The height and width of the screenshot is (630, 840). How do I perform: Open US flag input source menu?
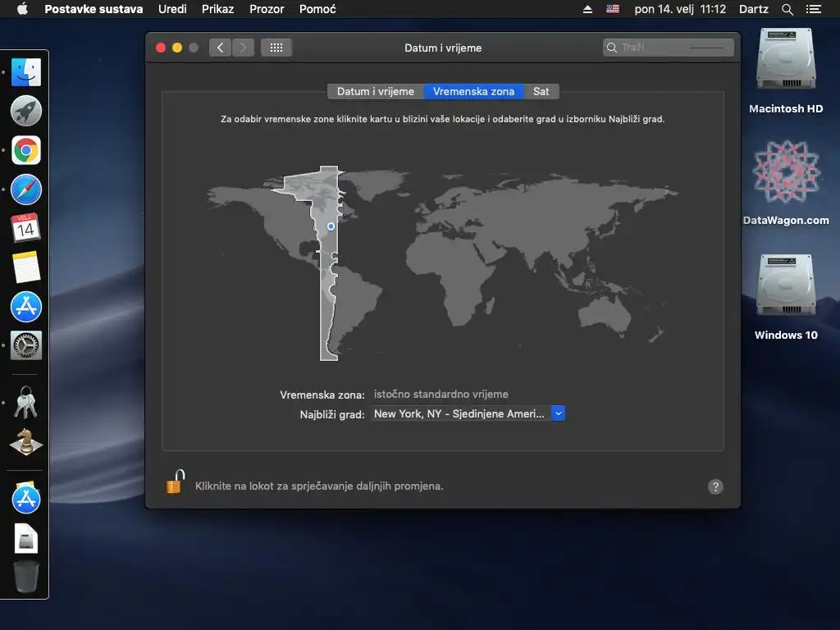pos(613,9)
